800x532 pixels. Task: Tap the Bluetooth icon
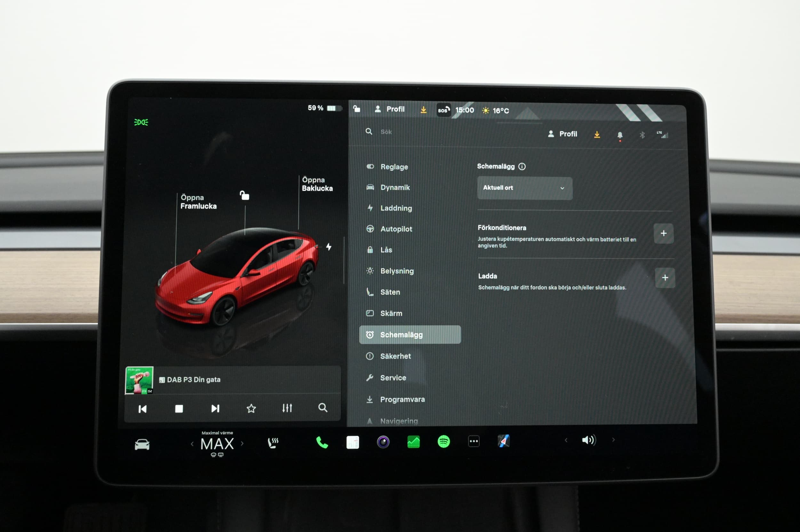point(642,135)
